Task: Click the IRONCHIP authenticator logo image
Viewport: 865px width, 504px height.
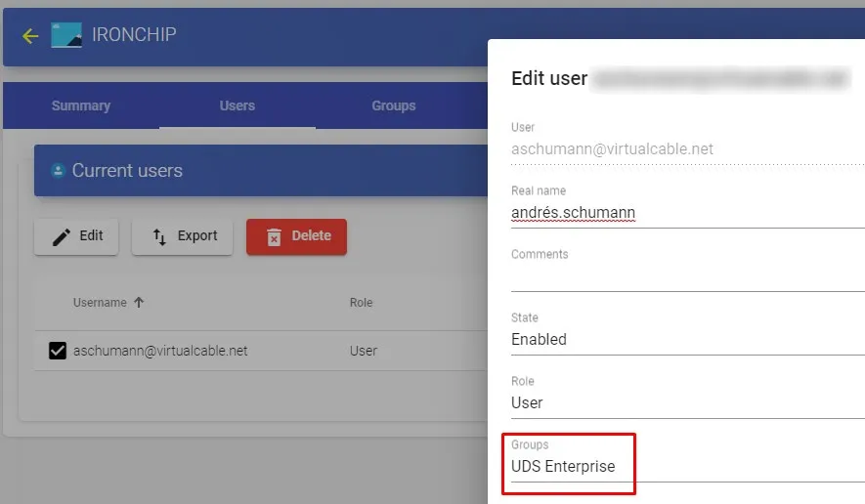Action: point(66,35)
